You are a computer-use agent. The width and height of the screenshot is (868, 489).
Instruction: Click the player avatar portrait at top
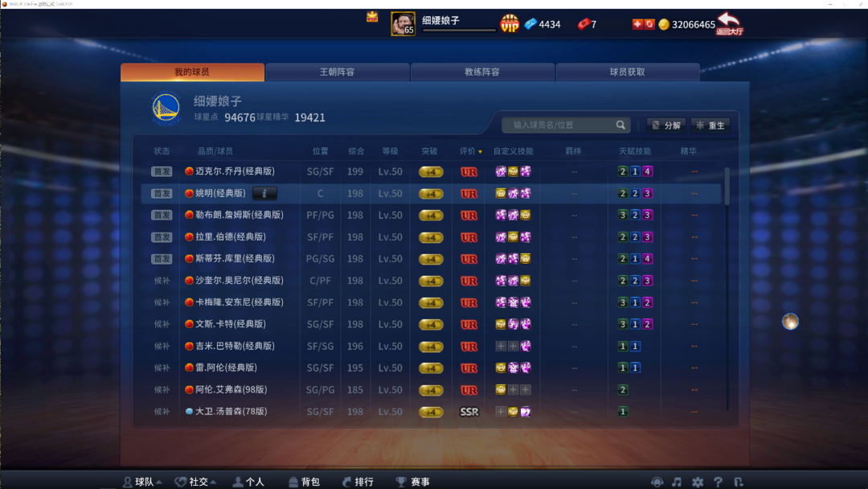pos(403,24)
